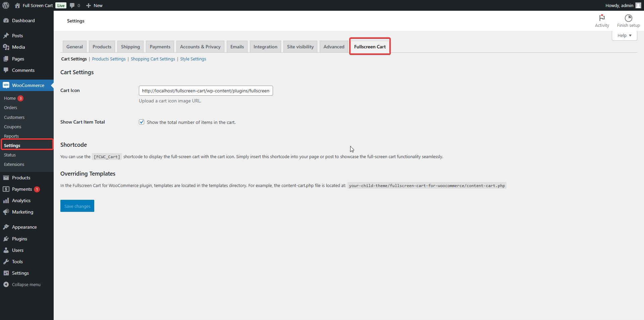Collapse the admin sidebar menu
Screen dimensions: 644x320
[x=26, y=284]
